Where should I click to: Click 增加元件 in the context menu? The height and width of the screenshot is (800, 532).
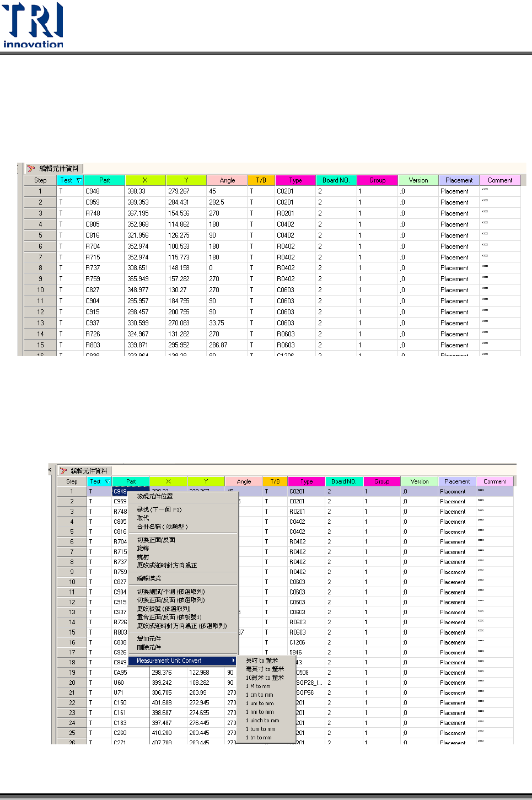(149, 638)
